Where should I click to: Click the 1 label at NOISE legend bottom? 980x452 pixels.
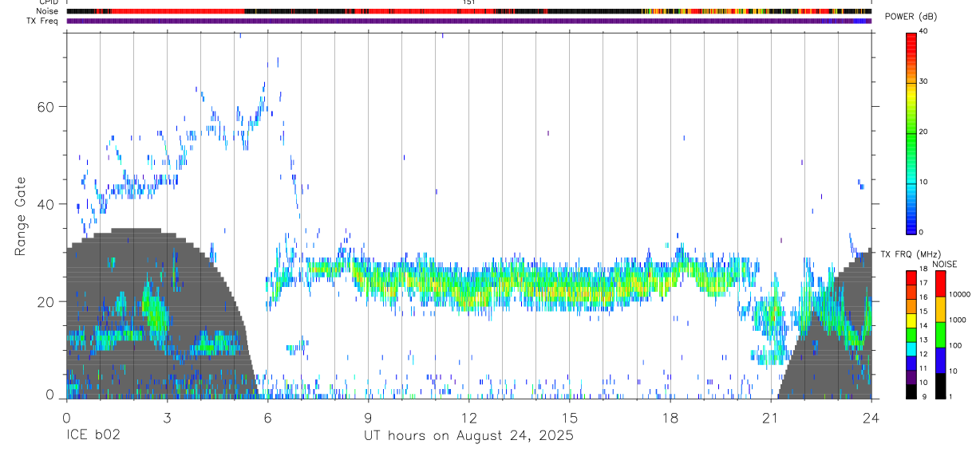click(950, 396)
